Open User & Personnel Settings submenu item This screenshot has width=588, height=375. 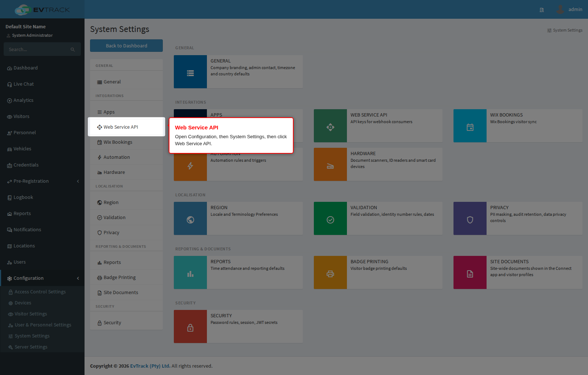42,325
